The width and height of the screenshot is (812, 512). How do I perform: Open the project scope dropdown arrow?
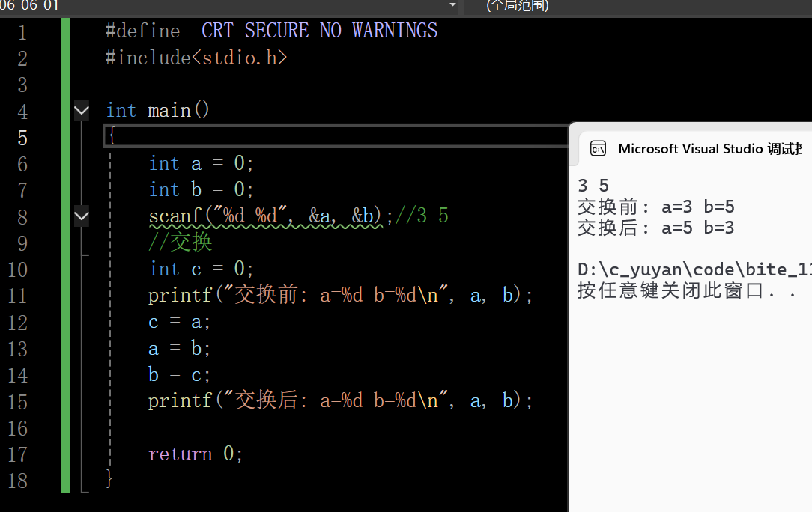(452, 5)
